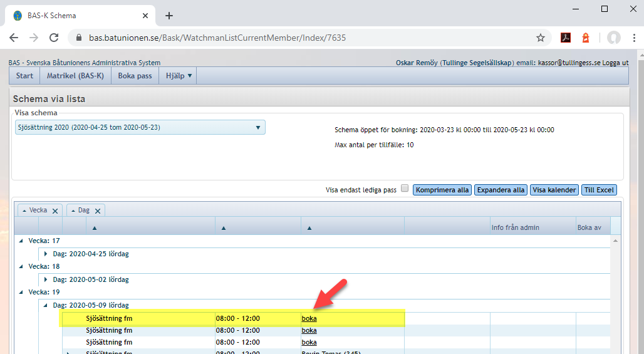Open a new browser tab
This screenshot has width=644, height=354.
[169, 16]
